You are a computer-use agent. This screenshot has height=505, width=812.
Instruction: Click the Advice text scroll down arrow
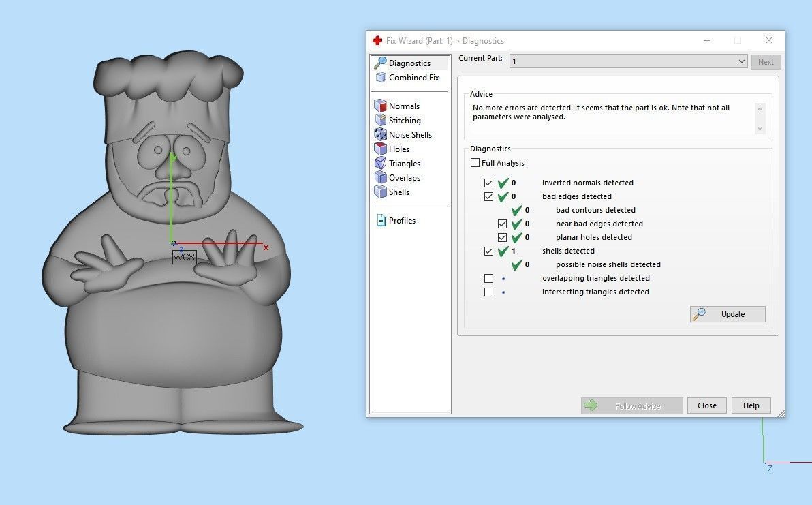tap(760, 128)
